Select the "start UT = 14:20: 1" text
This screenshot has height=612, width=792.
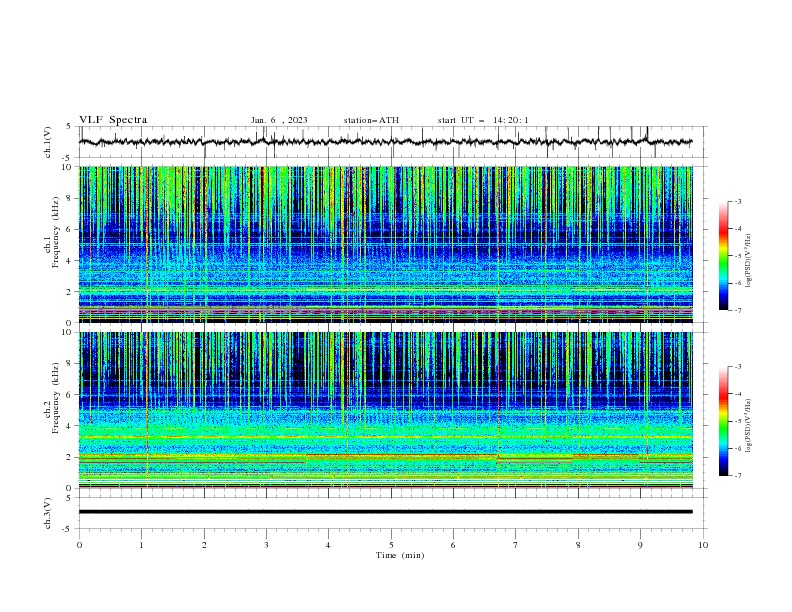[483, 120]
